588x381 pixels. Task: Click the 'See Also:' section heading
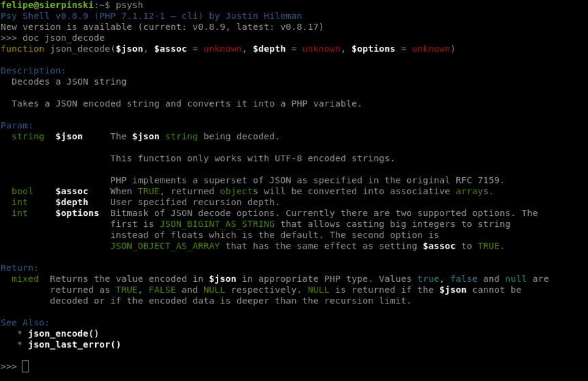click(24, 322)
